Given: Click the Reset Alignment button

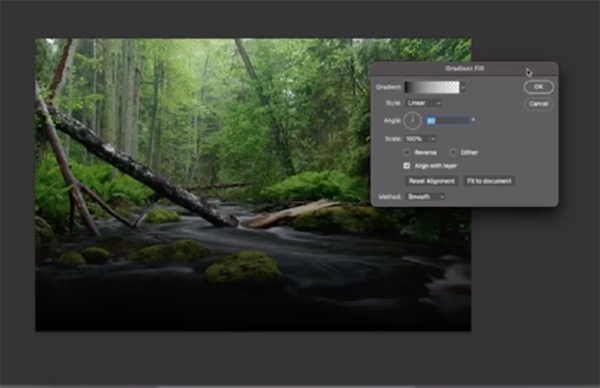Looking at the screenshot, I should 432,181.
